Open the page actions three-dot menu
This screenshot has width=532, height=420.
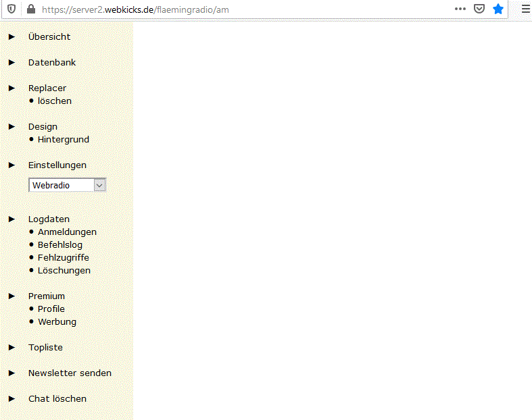coord(460,9)
